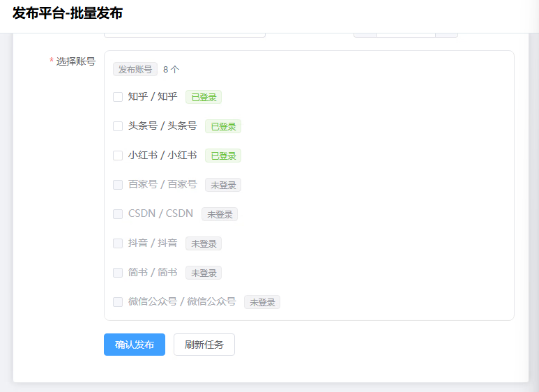Image resolution: width=539 pixels, height=392 pixels.
Task: Click the 小红书 / 小红书 account label
Action: pyautogui.click(x=162, y=155)
